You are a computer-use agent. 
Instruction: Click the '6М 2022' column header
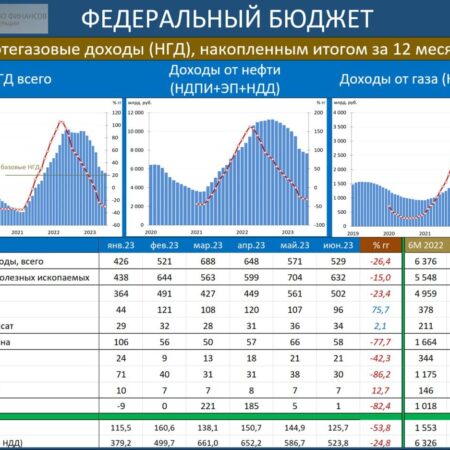(x=426, y=245)
